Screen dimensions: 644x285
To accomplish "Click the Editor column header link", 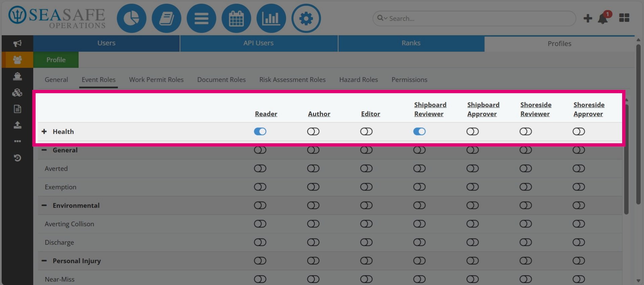I will click(x=371, y=114).
